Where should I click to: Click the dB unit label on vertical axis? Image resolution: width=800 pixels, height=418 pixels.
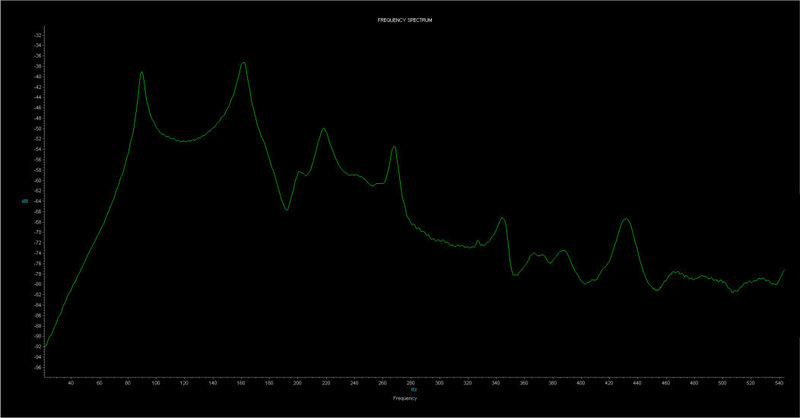(24, 201)
